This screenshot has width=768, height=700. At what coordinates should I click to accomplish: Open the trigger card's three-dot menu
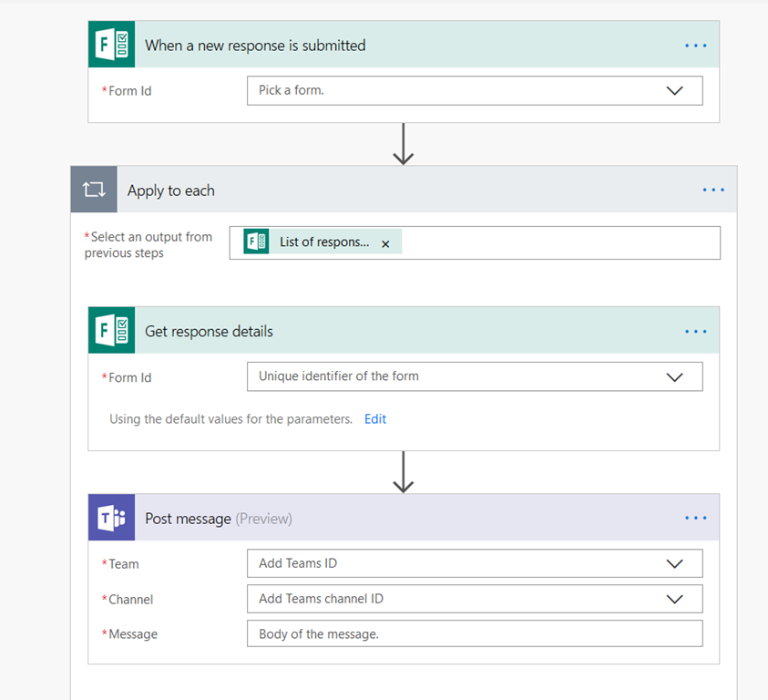695,46
